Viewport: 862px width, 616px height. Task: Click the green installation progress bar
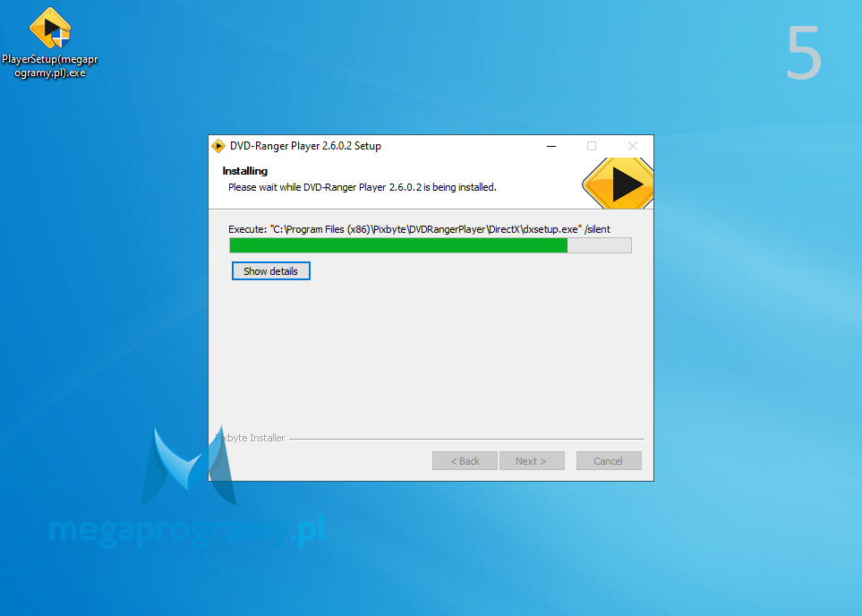tap(431, 245)
